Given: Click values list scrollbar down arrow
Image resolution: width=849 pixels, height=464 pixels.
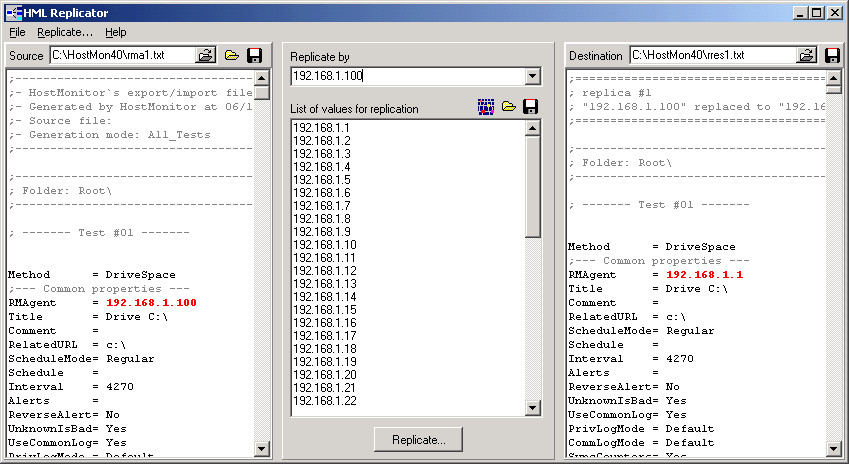Looking at the screenshot, I should [x=533, y=408].
